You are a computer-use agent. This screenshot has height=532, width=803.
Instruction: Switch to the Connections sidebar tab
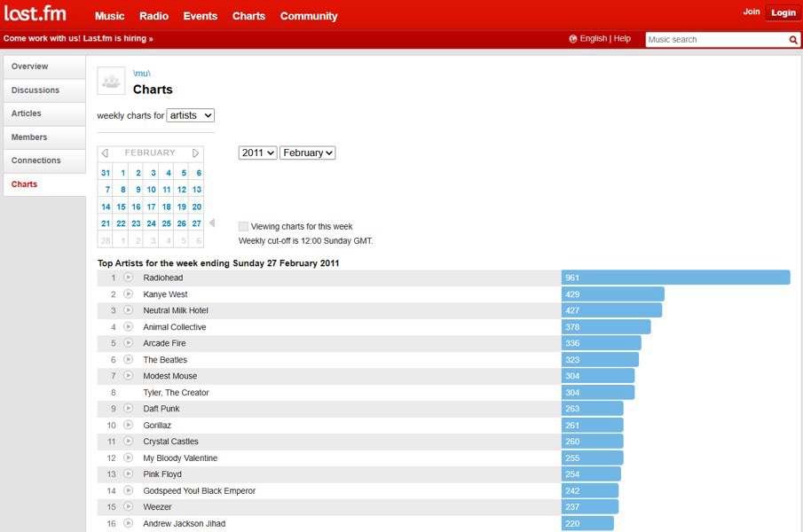(44, 160)
